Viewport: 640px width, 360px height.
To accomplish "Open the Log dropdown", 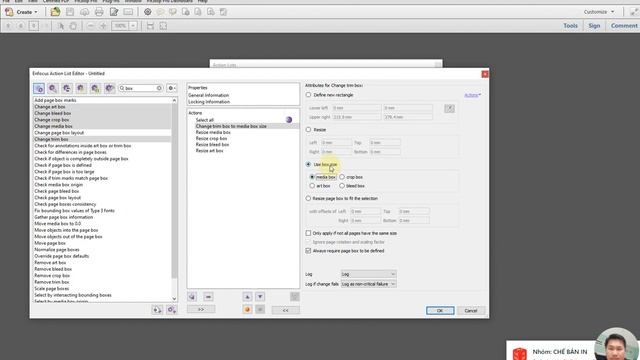I will pyautogui.click(x=369, y=274).
